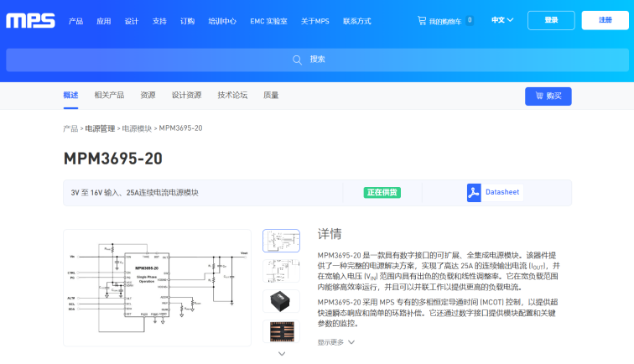Open the 设计 menu

132,21
